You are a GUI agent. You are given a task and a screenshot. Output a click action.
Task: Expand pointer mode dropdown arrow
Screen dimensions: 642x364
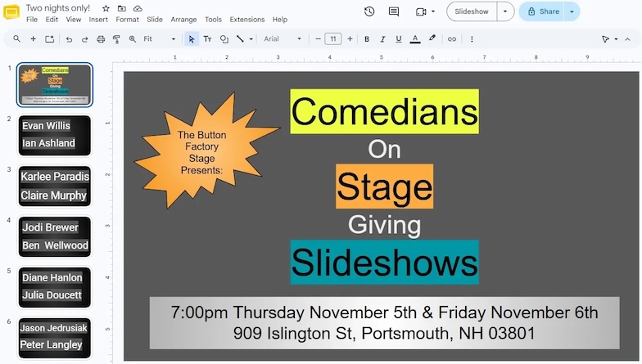tap(616, 39)
